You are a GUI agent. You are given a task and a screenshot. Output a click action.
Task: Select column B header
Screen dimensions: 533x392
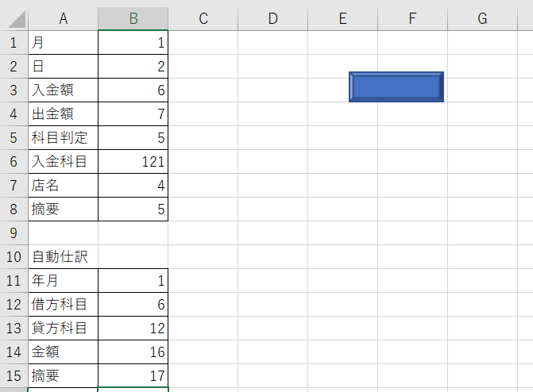(133, 19)
